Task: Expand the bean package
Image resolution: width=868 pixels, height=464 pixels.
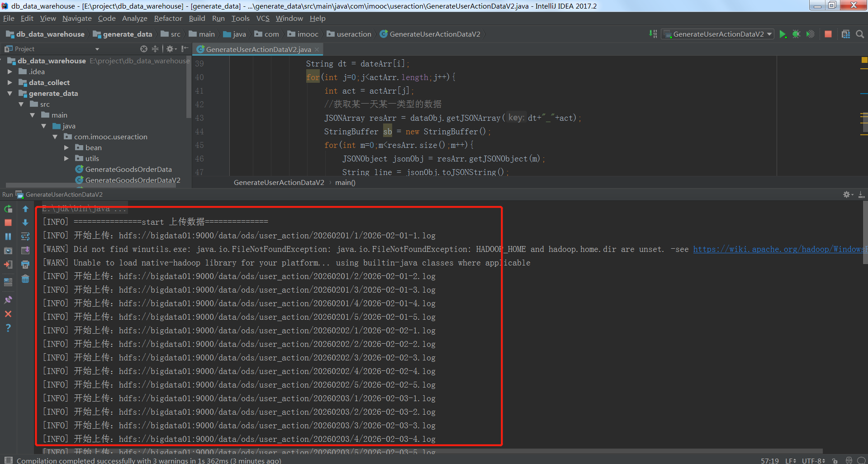Action: (x=66, y=147)
